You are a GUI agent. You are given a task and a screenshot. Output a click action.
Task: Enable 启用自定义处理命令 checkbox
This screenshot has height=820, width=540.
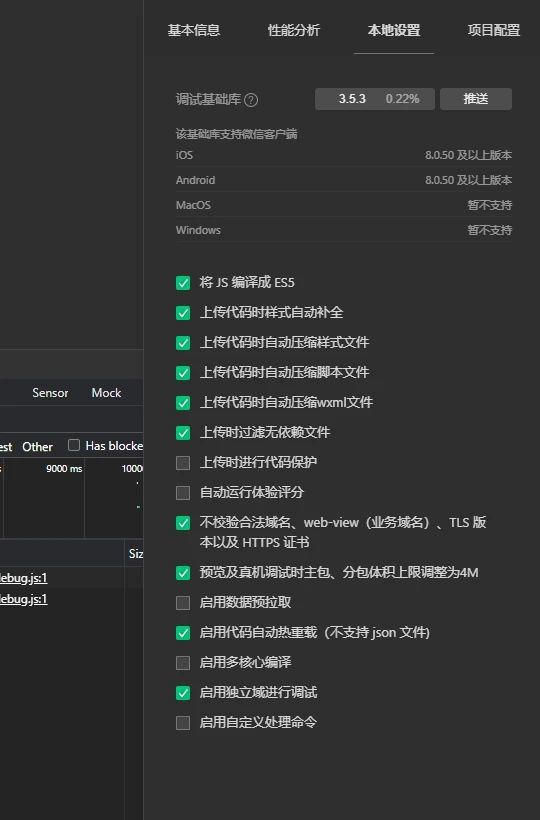[x=183, y=723]
